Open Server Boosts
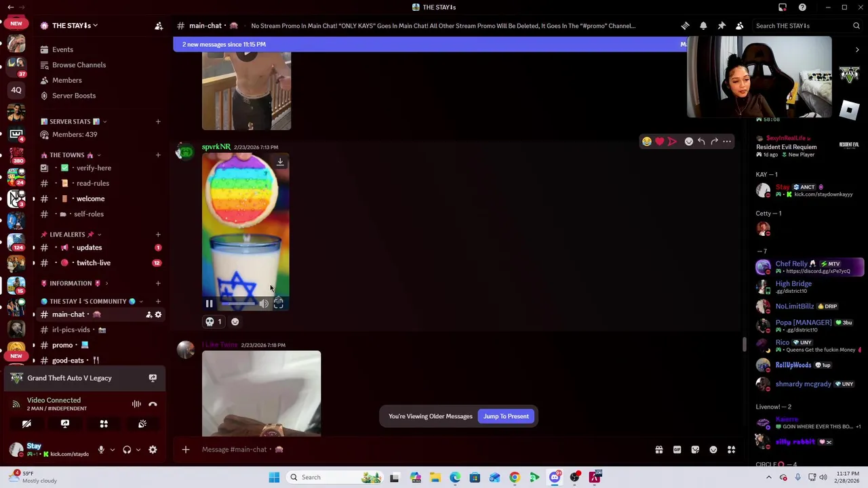The height and width of the screenshot is (488, 868). point(74,96)
